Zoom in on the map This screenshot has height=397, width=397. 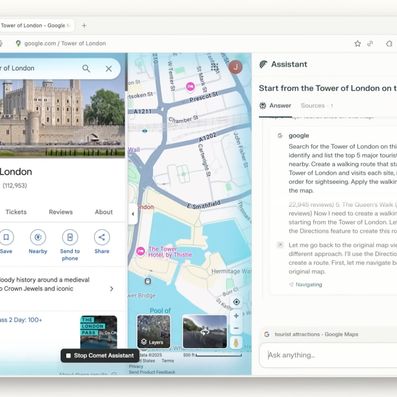(236, 316)
